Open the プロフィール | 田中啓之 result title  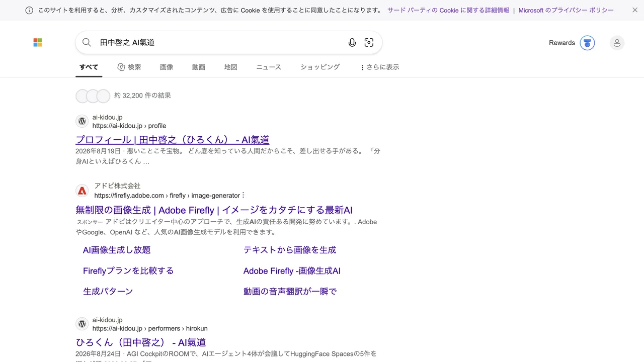click(x=173, y=140)
